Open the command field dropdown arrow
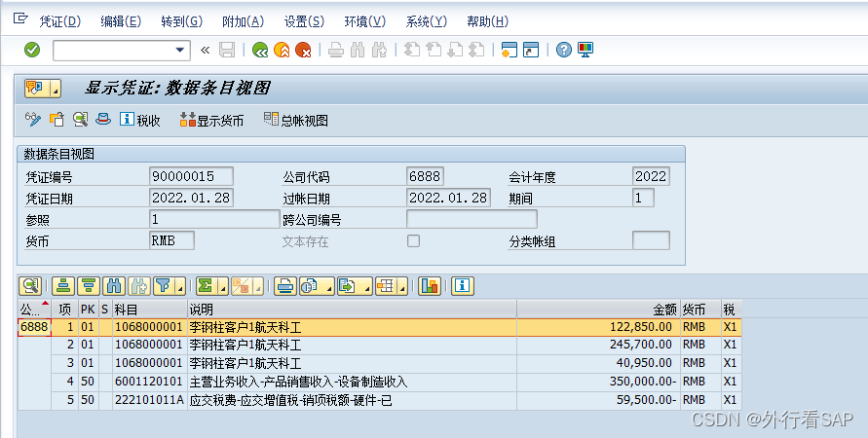Viewport: 868px width, 438px height. 179,51
